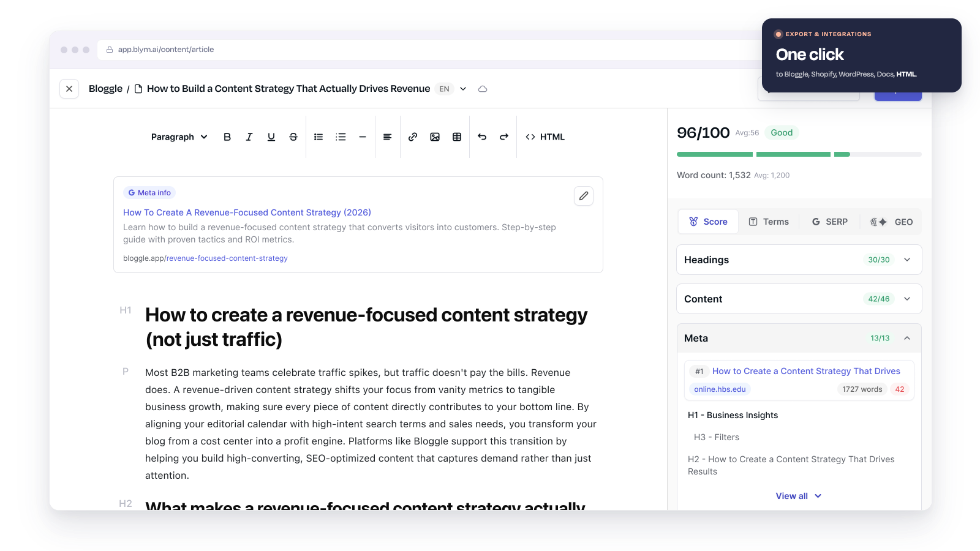
Task: Toggle italic formatting
Action: pos(249,137)
